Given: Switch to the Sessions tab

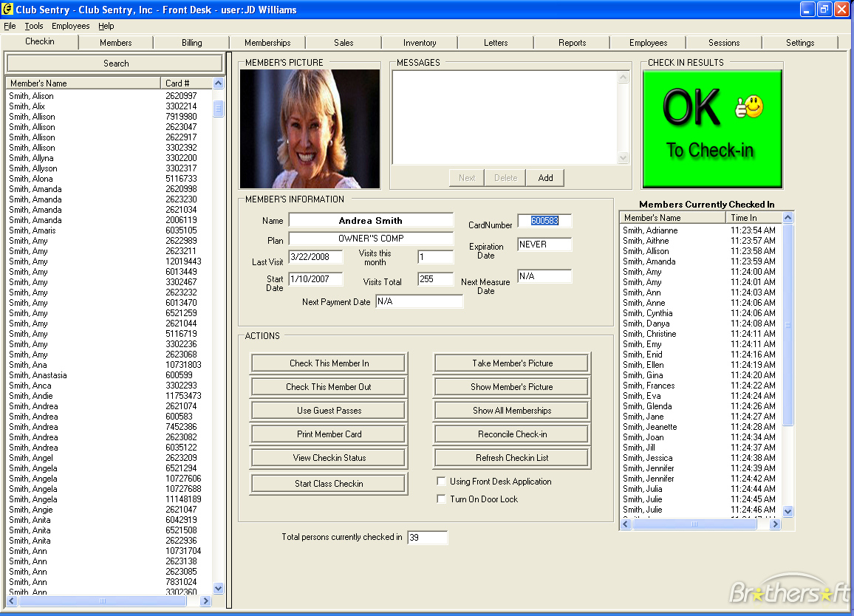Looking at the screenshot, I should (724, 43).
